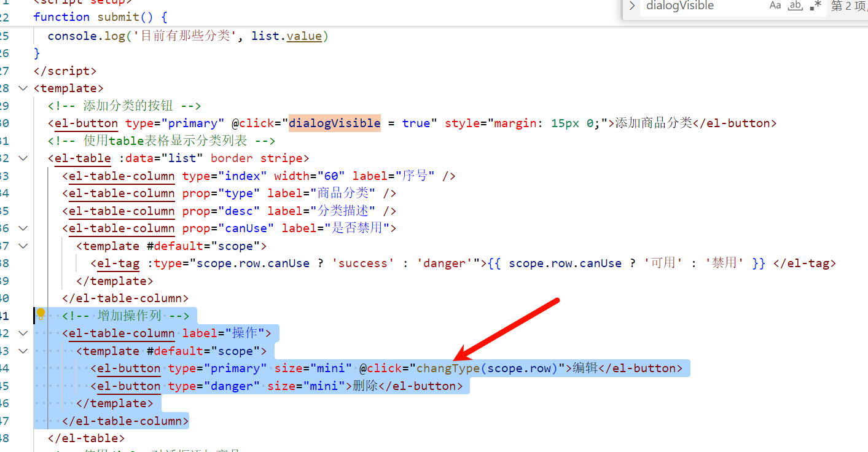The image size is (868, 452).
Task: Click the closing </script> tag
Action: (x=65, y=71)
